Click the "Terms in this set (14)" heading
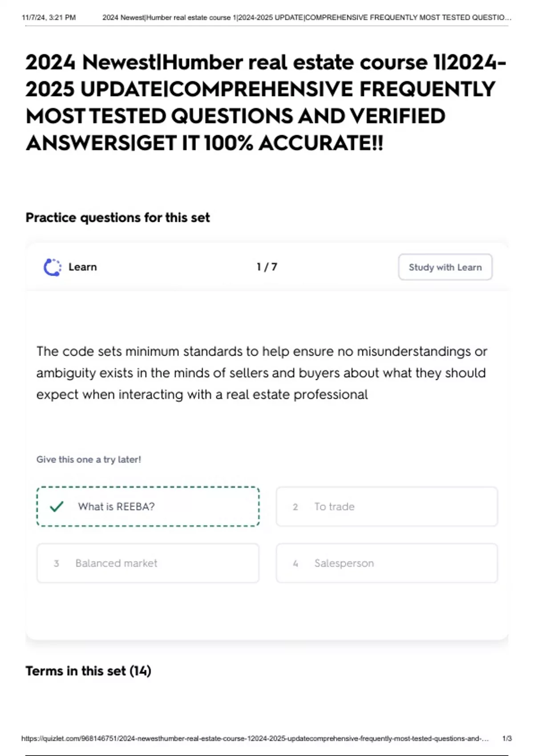Viewport: 534px width, 756px height. (89, 671)
